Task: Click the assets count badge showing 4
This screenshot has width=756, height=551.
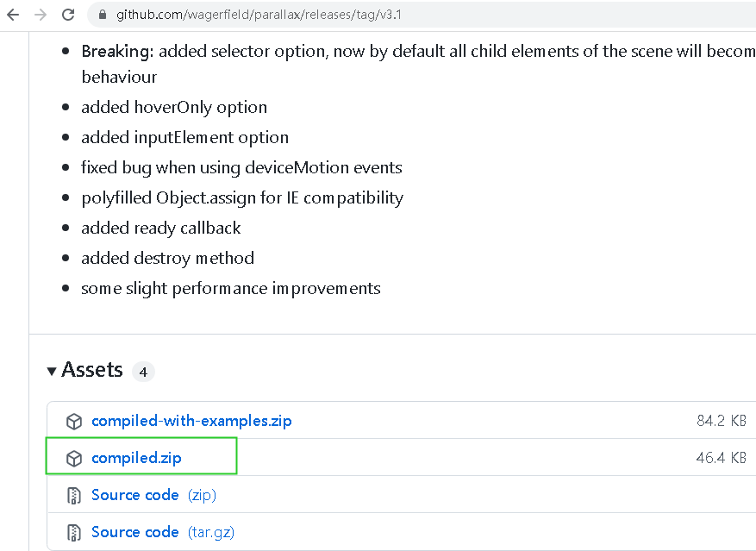Action: point(143,372)
